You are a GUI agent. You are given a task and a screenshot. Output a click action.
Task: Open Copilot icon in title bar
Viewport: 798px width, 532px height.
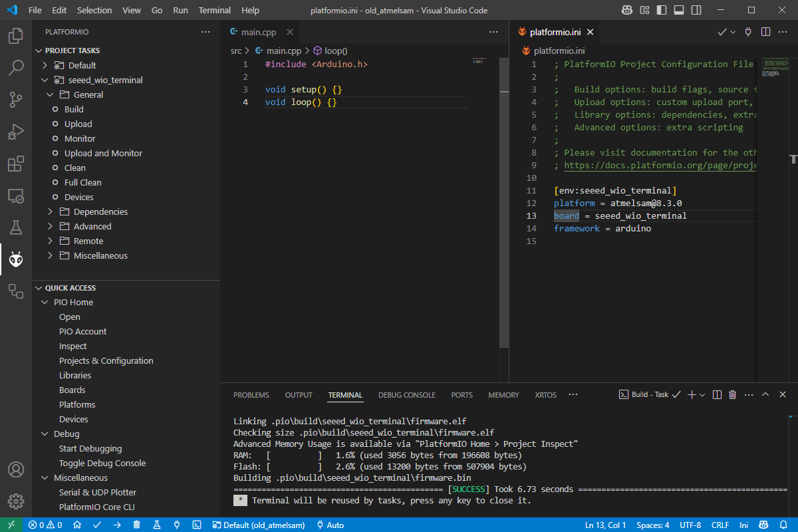(x=627, y=10)
